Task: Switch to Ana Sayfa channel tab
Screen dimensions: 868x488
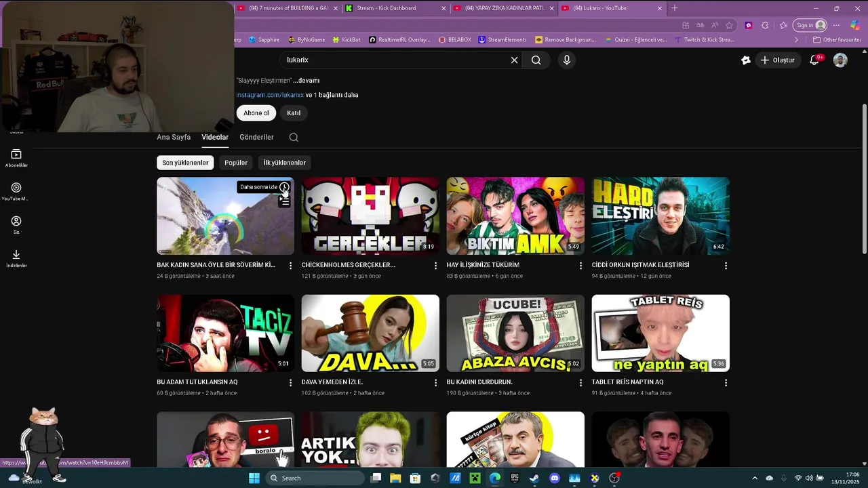Action: [x=174, y=137]
